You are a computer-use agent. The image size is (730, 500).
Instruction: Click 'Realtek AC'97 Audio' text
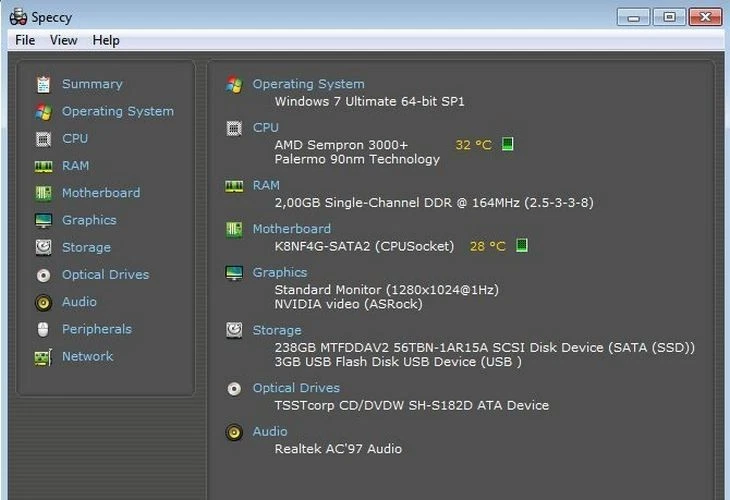point(338,449)
